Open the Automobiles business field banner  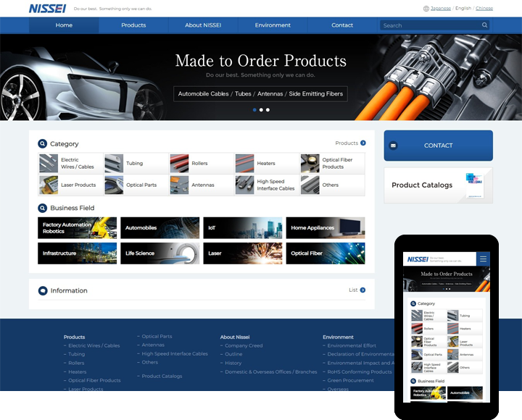click(159, 228)
